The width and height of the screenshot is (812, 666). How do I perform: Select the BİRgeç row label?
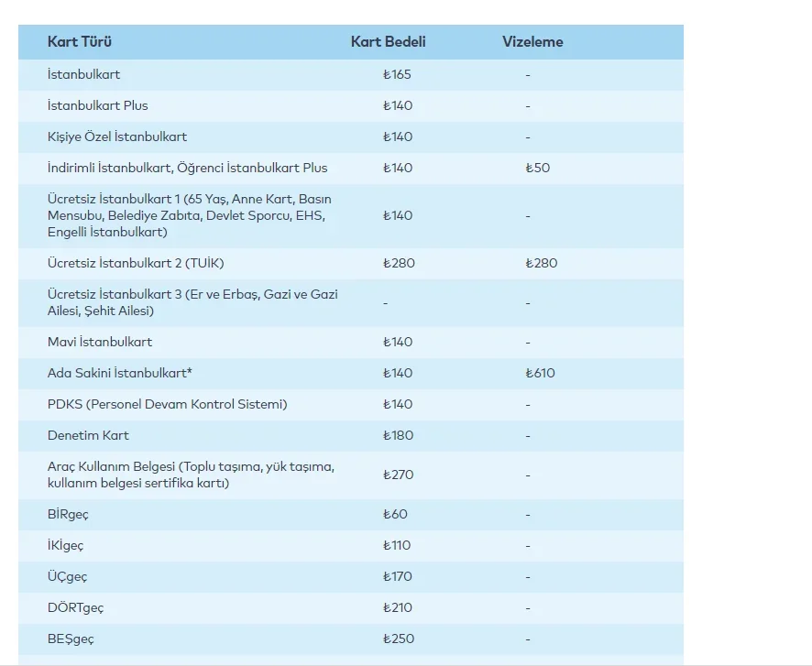pyautogui.click(x=68, y=514)
